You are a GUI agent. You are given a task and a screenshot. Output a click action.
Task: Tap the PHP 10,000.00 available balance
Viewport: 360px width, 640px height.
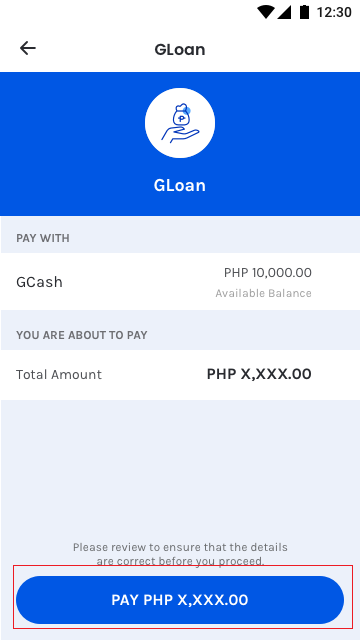click(x=268, y=273)
